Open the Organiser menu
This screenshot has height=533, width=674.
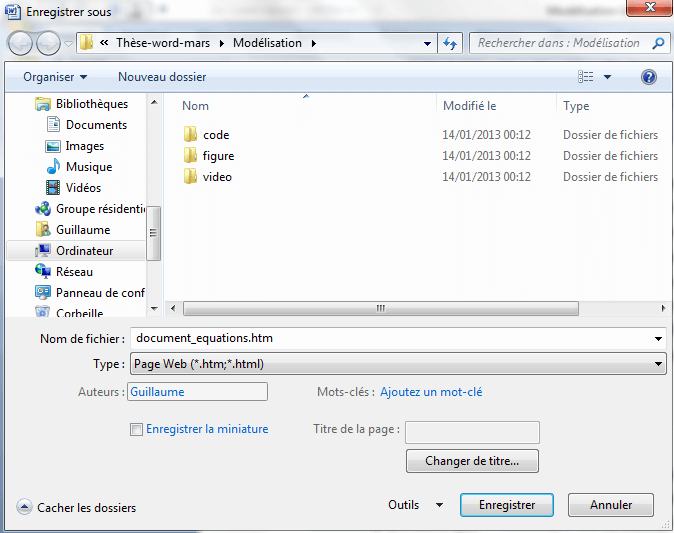[55, 77]
